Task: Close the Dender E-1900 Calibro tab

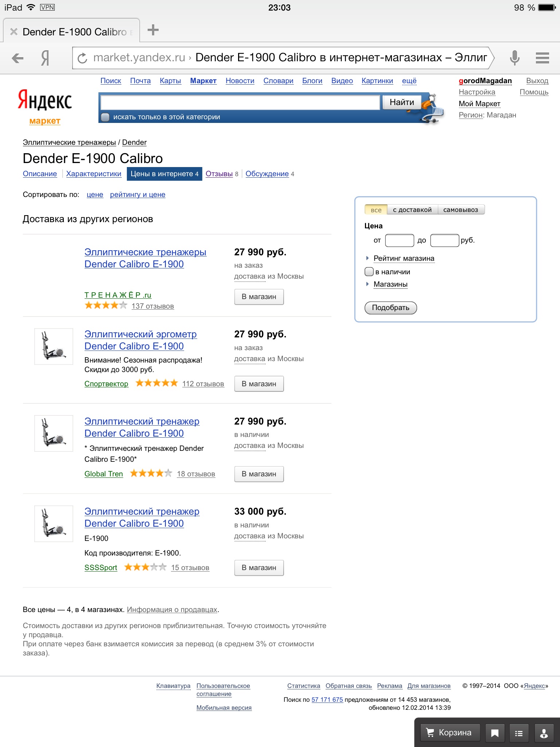Action: [x=14, y=32]
